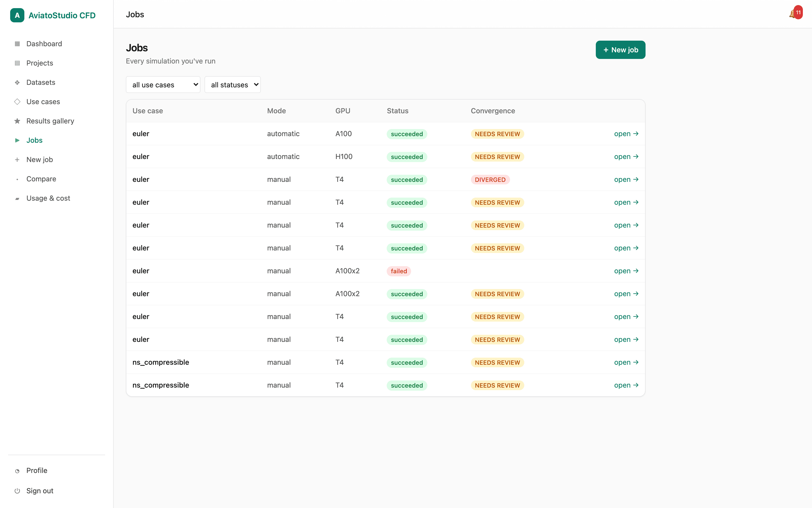The height and width of the screenshot is (508, 812).
Task: Open New job sidebar link
Action: point(40,160)
